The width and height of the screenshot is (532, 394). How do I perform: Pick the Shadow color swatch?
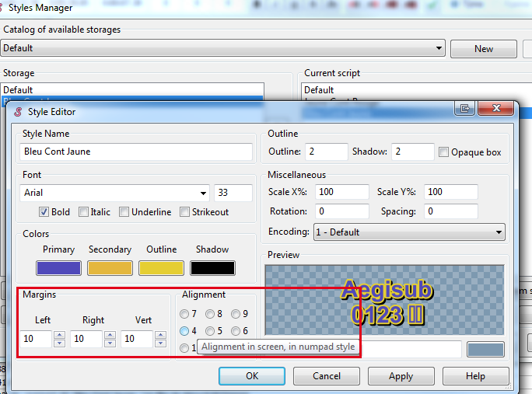click(213, 268)
